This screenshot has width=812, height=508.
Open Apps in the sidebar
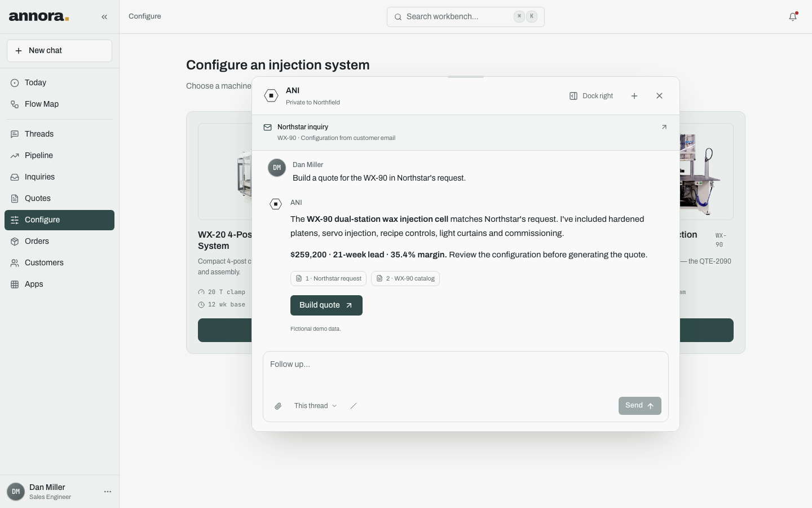[59, 284]
